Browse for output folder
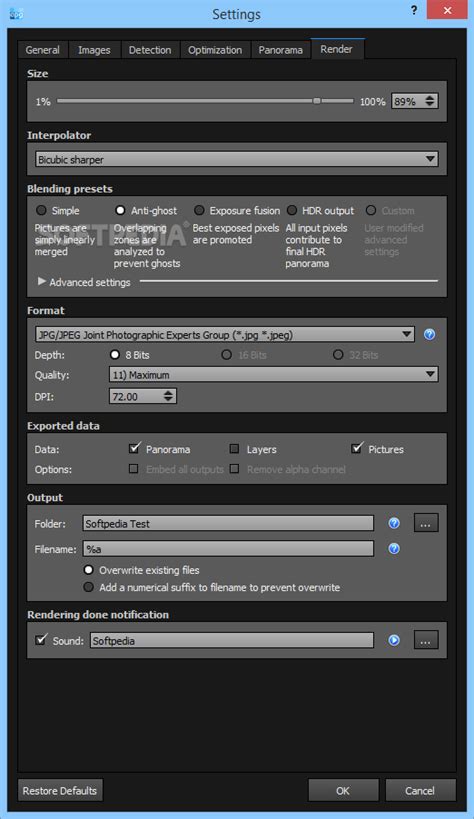The height and width of the screenshot is (819, 474). point(426,523)
